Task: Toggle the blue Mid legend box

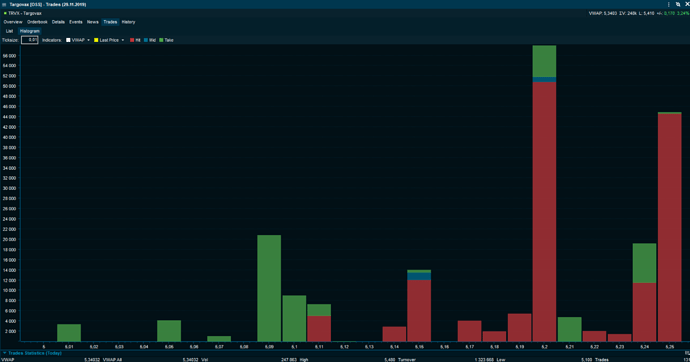Action: 146,40
